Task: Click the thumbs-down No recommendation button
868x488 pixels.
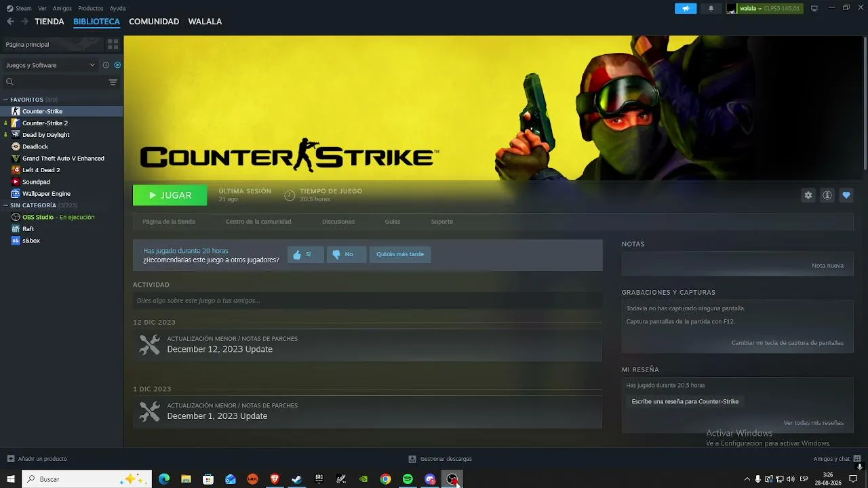Action: pyautogui.click(x=347, y=254)
